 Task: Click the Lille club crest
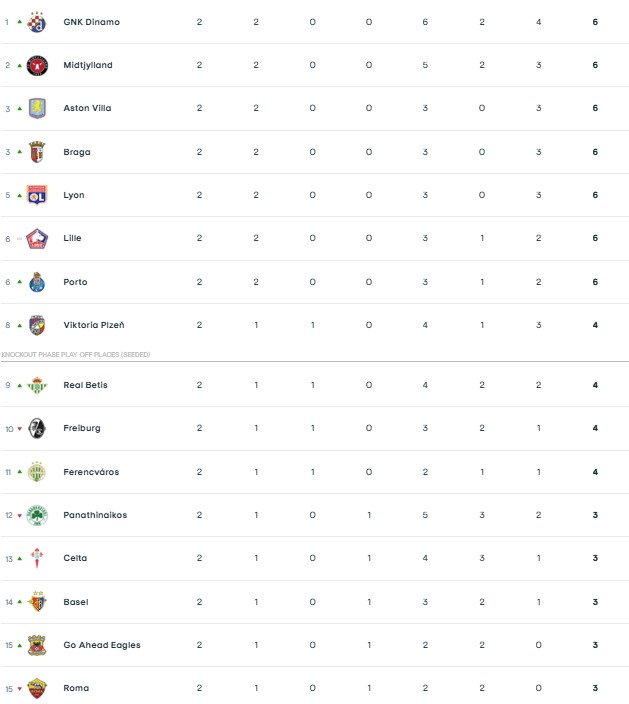37,238
